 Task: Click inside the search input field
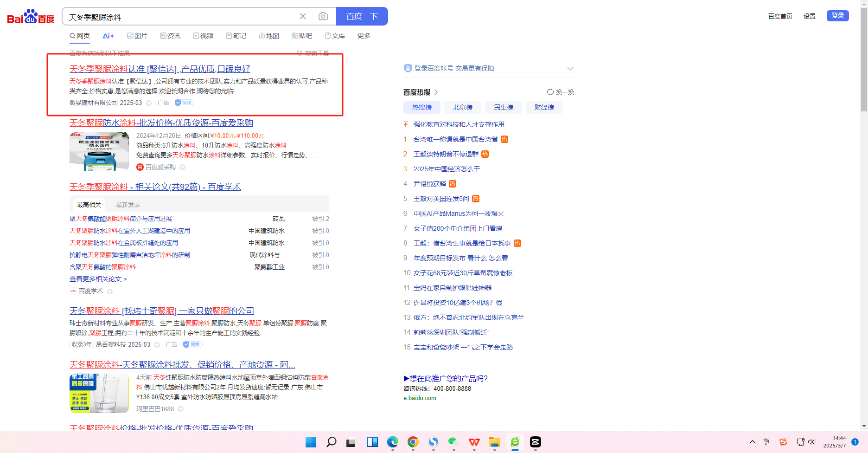coord(181,17)
